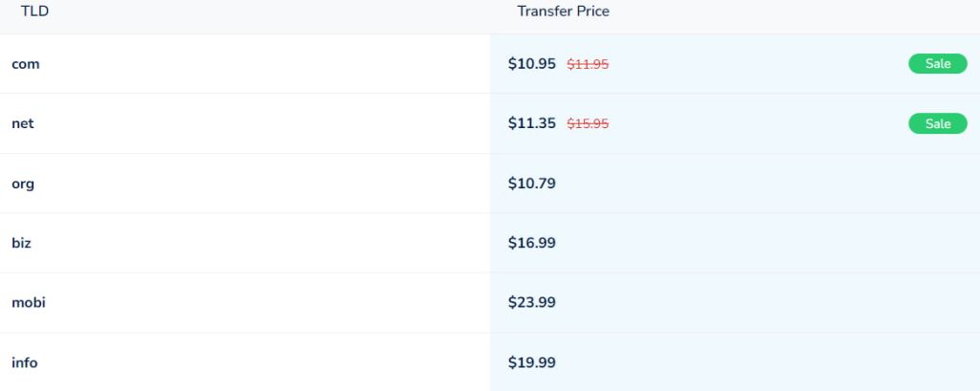Select the mobi TLD label
This screenshot has height=391, width=980.
[x=29, y=302]
